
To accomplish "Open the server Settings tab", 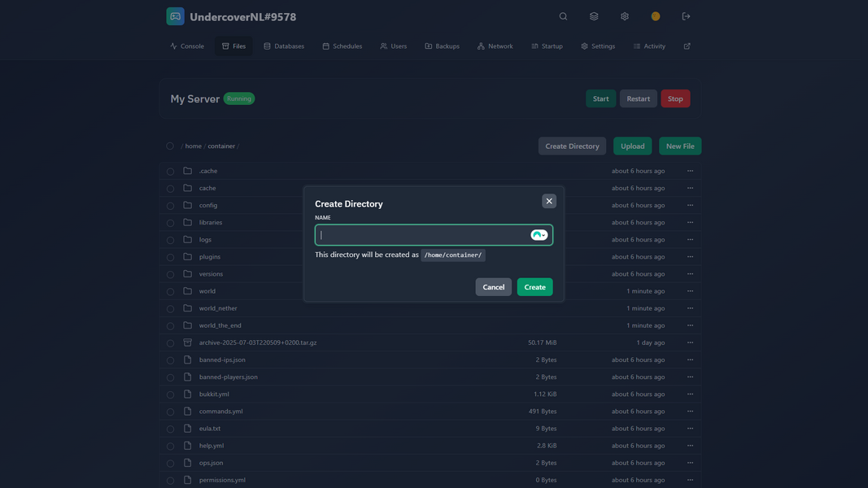I will (x=598, y=46).
